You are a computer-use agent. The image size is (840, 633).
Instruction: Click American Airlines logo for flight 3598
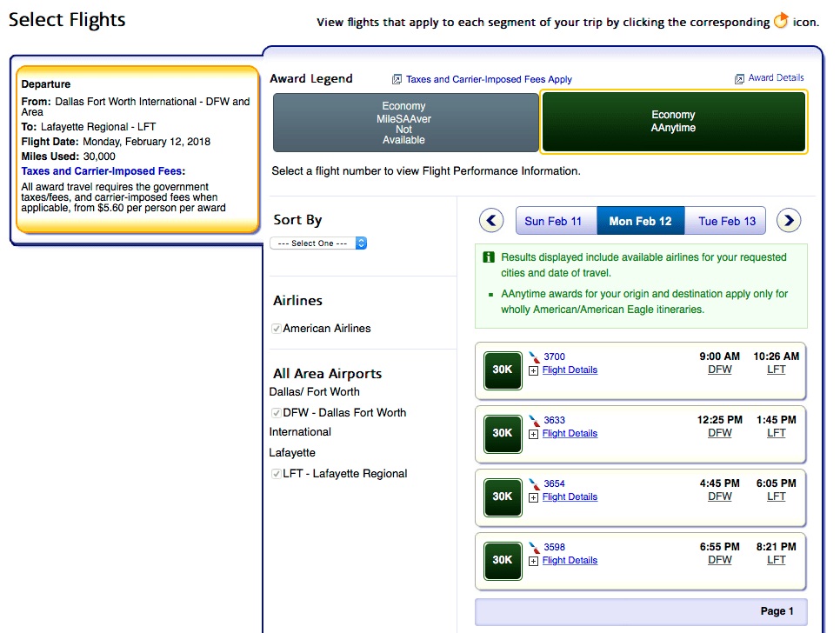coord(534,547)
